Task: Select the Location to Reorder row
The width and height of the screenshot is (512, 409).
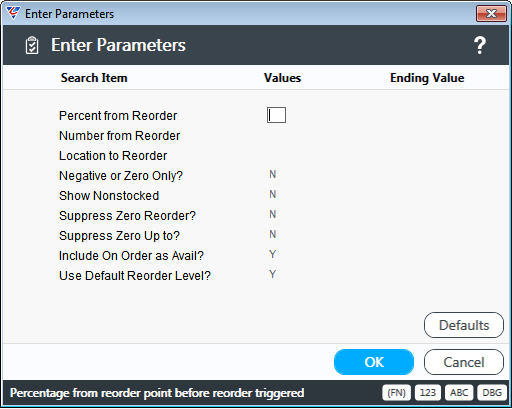Action: coord(113,156)
